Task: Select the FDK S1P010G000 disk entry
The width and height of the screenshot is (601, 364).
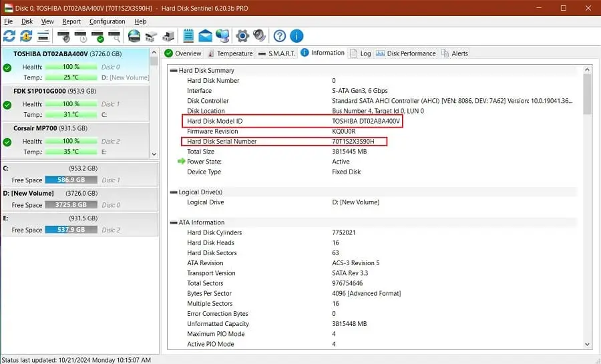Action: (x=75, y=103)
